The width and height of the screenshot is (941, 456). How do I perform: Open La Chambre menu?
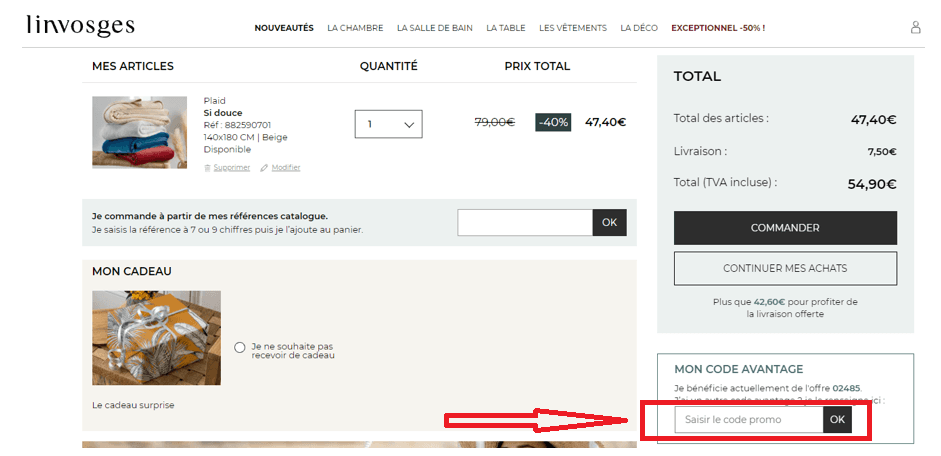coord(355,28)
